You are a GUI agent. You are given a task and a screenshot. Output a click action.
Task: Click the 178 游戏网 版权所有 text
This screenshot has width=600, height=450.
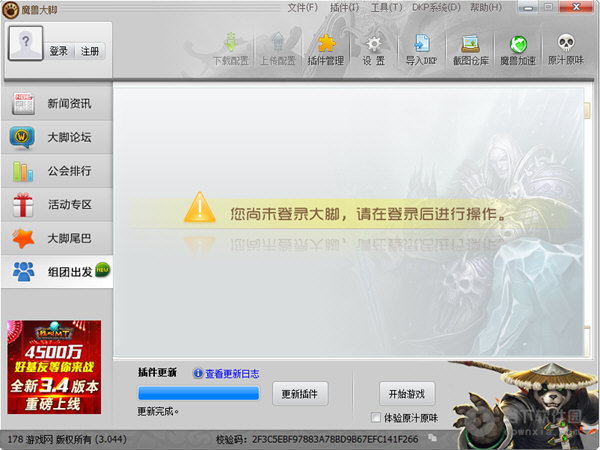tap(67, 439)
